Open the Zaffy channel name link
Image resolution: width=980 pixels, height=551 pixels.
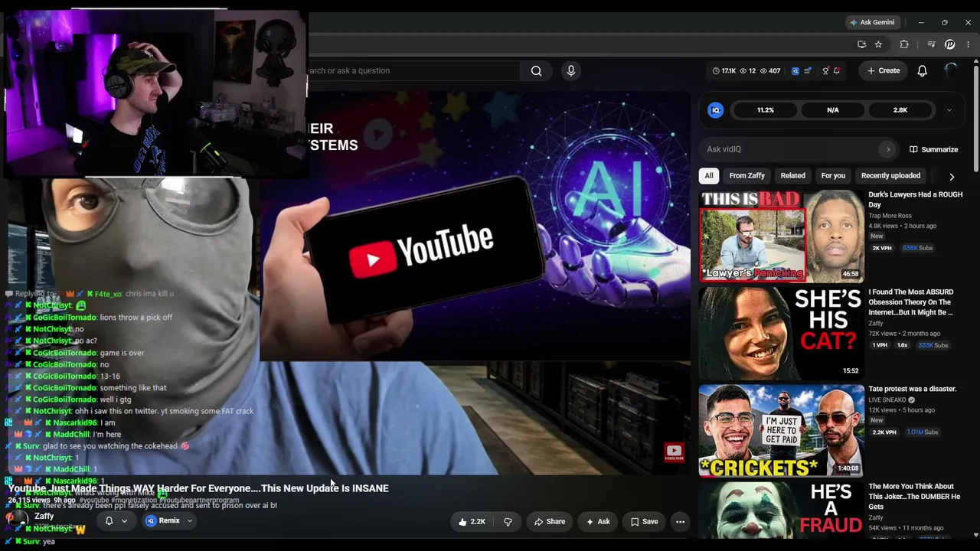[44, 516]
